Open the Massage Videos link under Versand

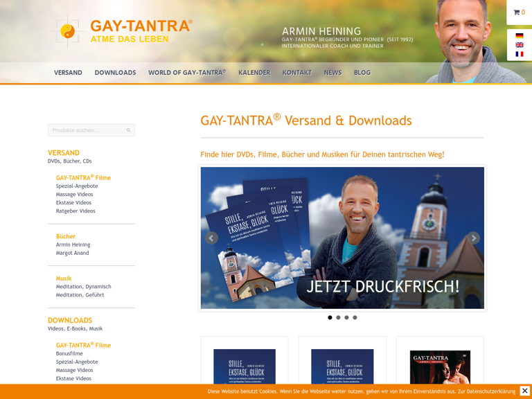pos(74,194)
